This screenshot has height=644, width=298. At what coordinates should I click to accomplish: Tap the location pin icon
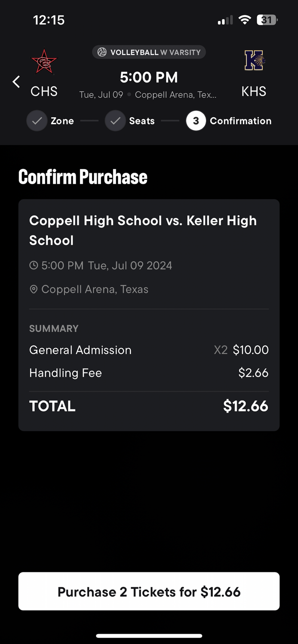34,289
